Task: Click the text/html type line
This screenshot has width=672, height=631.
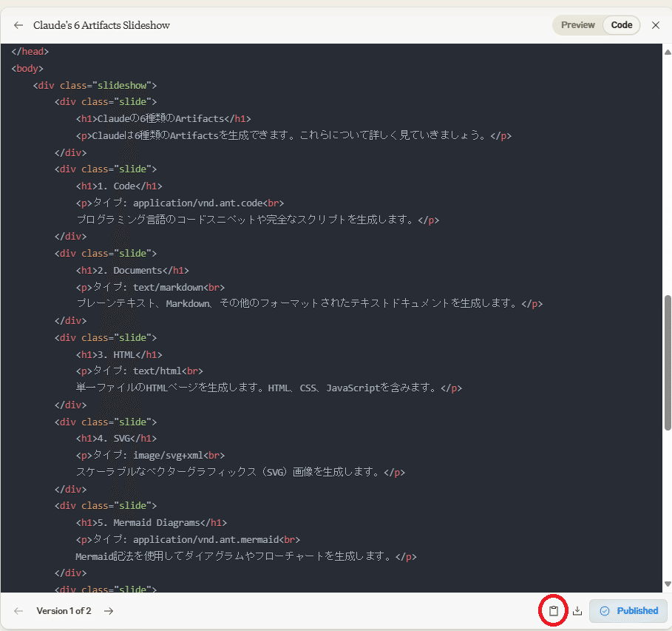Action: coord(139,371)
